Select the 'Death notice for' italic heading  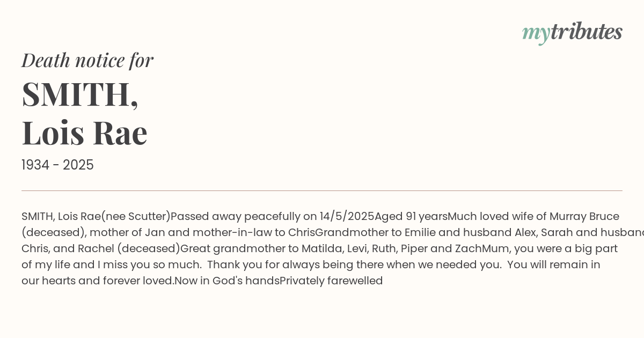(x=87, y=60)
